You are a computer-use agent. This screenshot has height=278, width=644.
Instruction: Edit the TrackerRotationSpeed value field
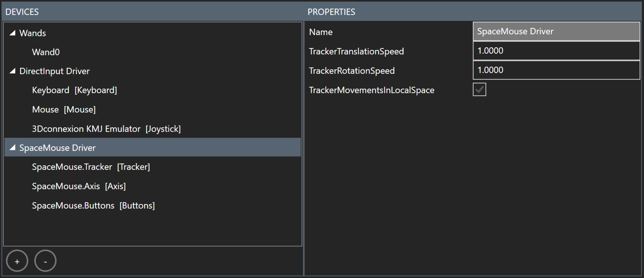pos(556,70)
